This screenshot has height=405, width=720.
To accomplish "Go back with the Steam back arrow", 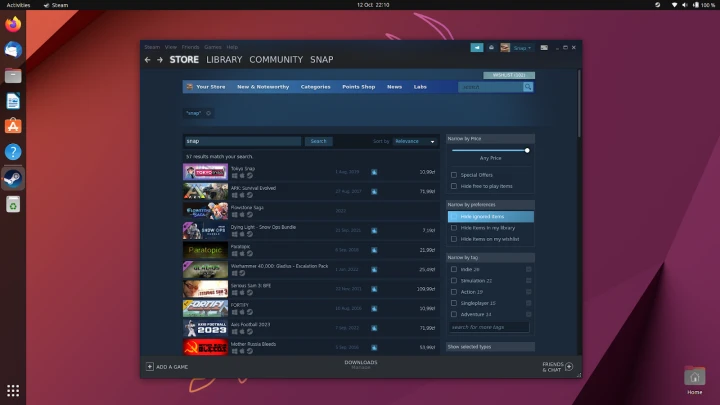I will click(147, 60).
